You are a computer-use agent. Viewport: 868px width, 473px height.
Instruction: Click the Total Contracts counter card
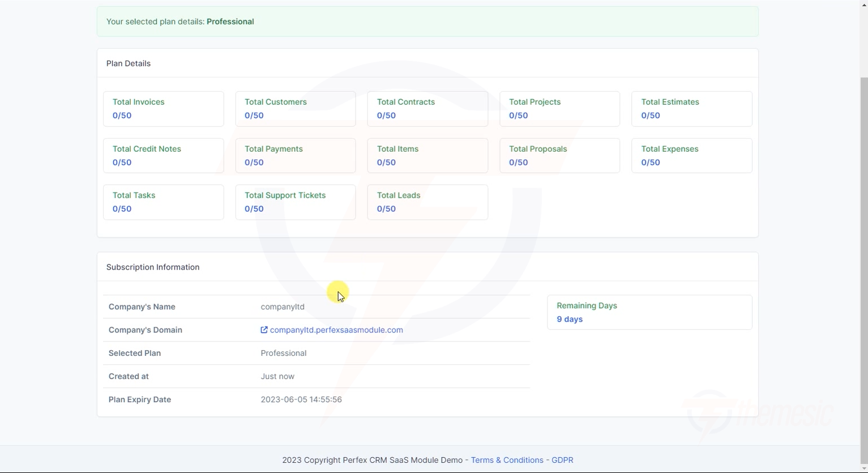(x=427, y=109)
